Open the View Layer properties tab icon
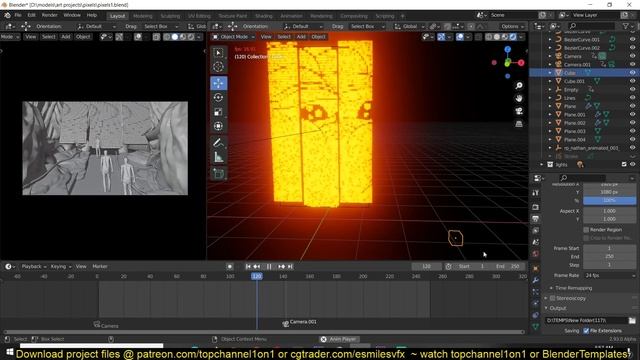 (x=536, y=231)
